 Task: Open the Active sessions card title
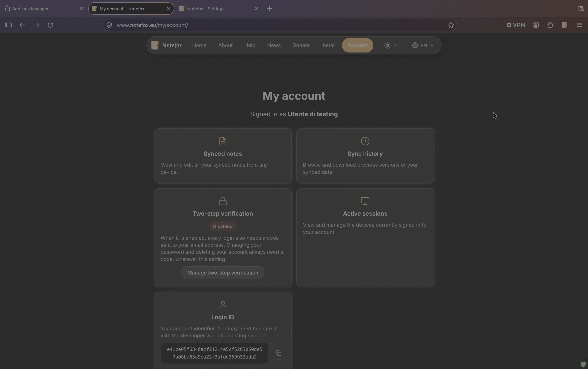[x=365, y=213]
